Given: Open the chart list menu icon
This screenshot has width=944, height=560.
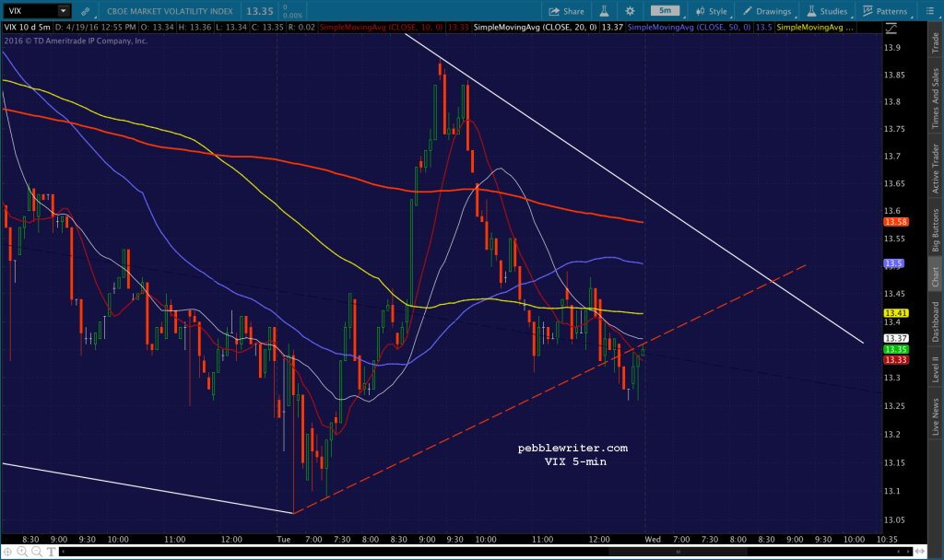Looking at the screenshot, I should 929,11.
